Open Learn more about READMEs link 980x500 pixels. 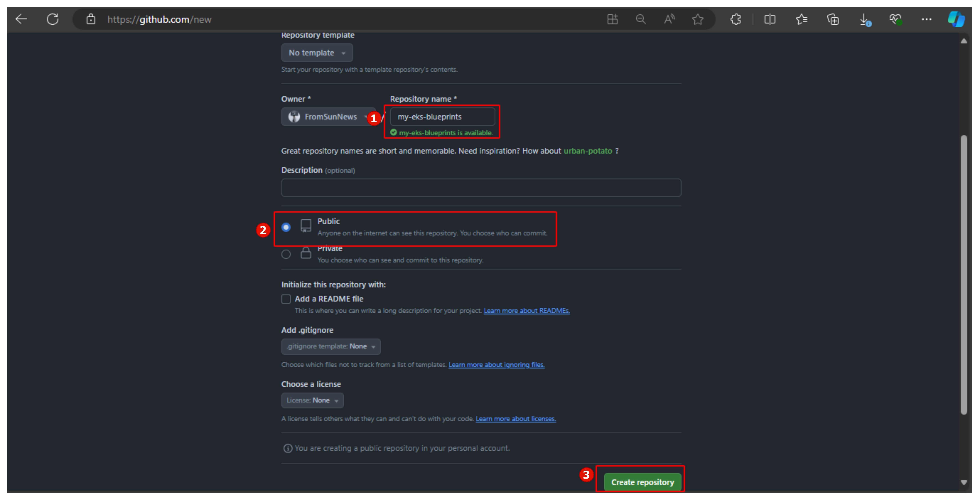click(527, 311)
